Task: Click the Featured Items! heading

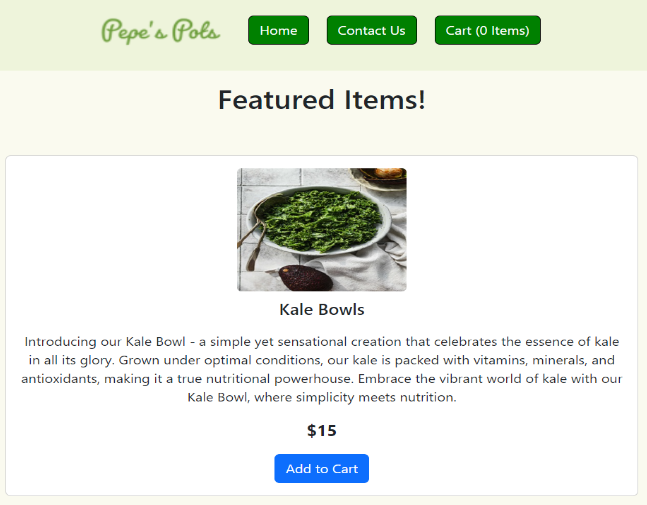Action: tap(321, 100)
